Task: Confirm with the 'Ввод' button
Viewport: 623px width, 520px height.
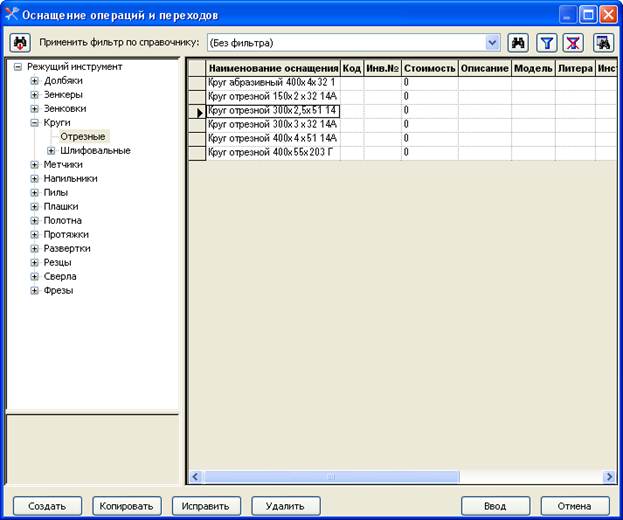Action: [495, 506]
